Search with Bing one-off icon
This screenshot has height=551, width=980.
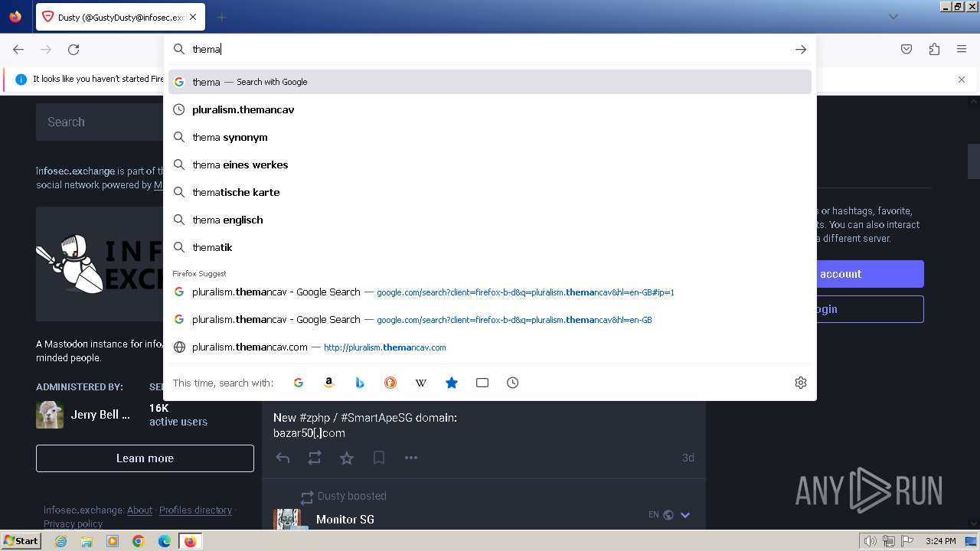point(360,383)
